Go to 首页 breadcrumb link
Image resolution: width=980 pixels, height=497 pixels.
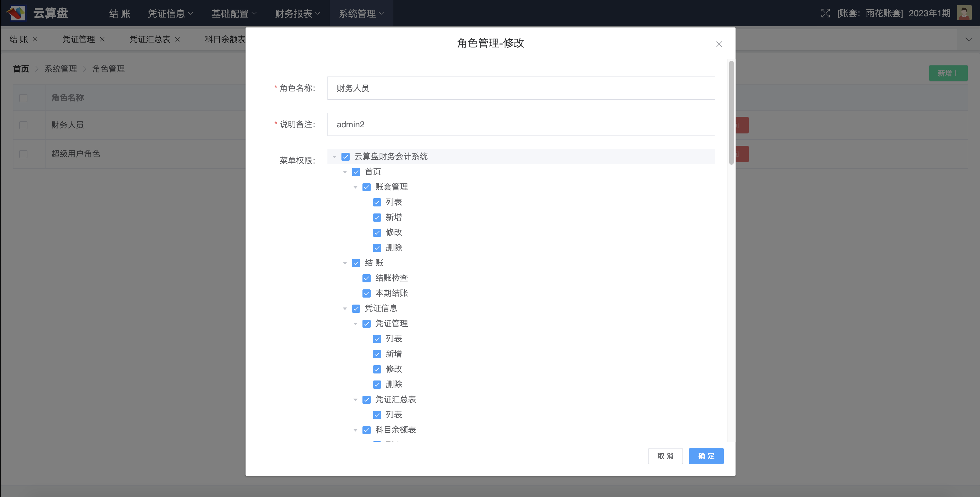[x=21, y=69]
